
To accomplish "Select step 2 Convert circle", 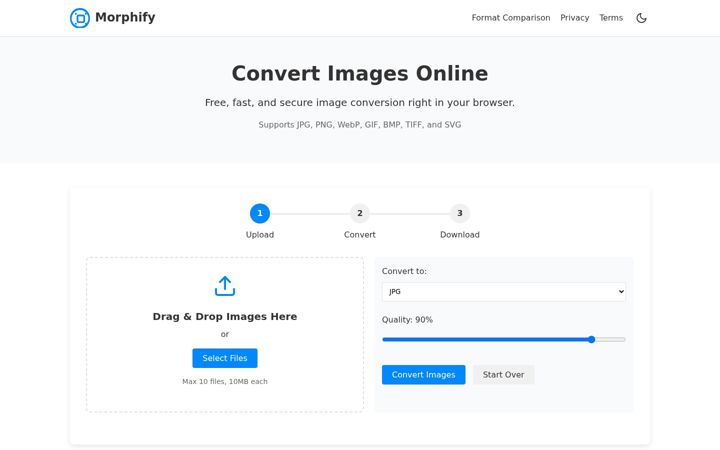I will pyautogui.click(x=360, y=213).
